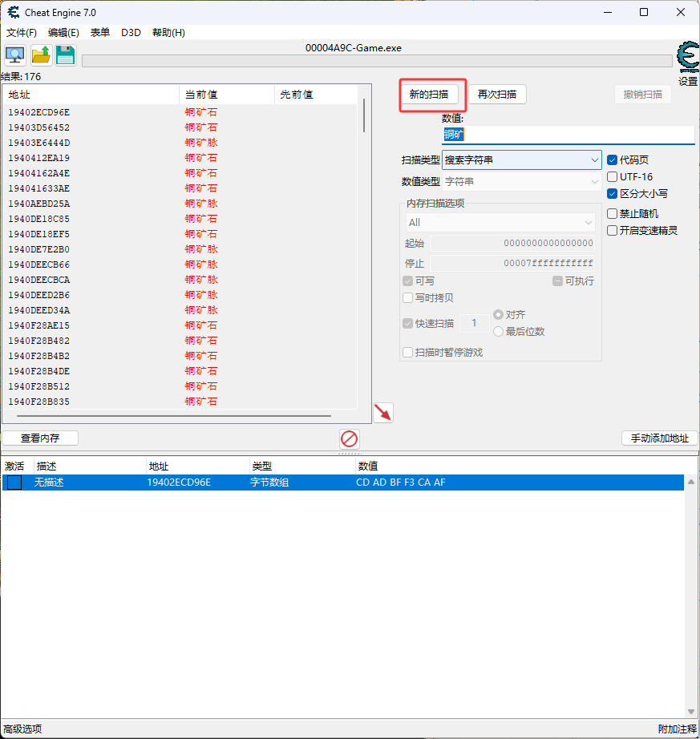Click the address table scroll-up arrow
This screenshot has width=700, height=739.
691,482
